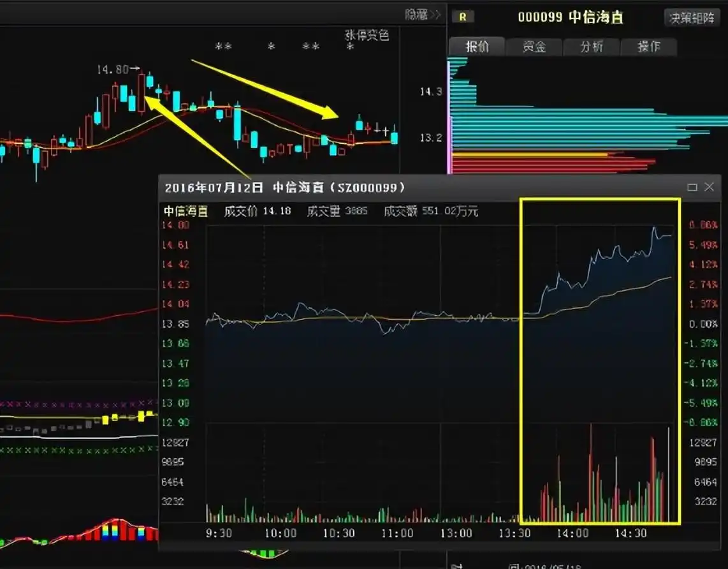The image size is (728, 569).
Task: Maximize the intraday chart popup window
Action: (692, 187)
